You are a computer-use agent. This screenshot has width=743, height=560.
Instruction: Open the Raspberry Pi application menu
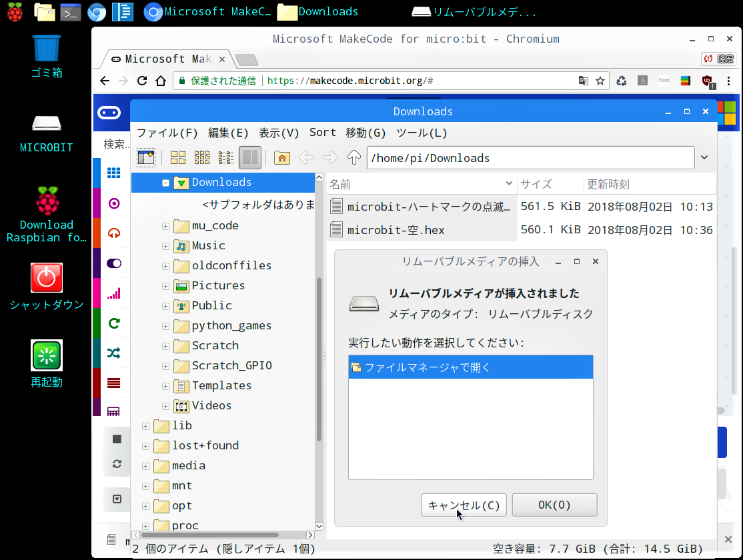click(x=15, y=12)
